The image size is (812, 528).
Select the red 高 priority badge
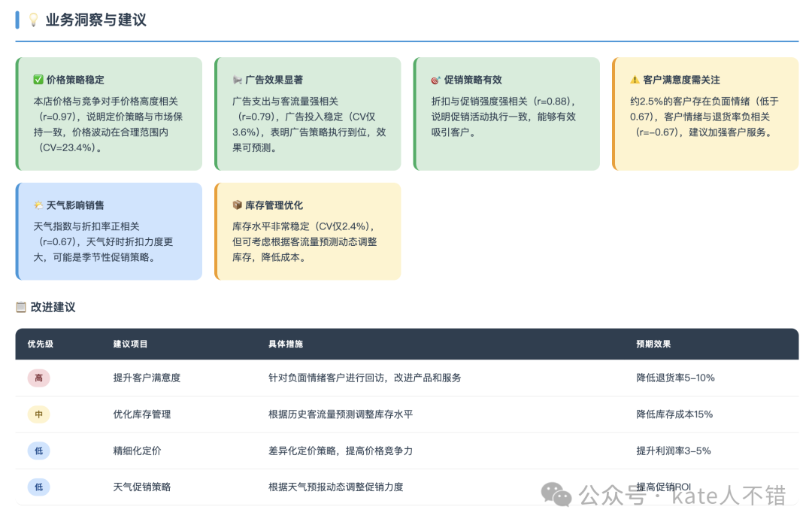38,378
